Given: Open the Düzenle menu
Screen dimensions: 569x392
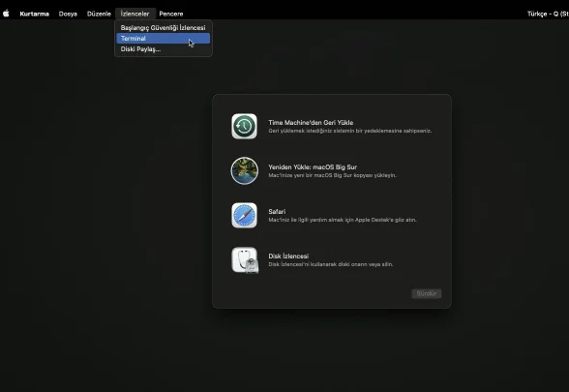Looking at the screenshot, I should click(x=99, y=14).
